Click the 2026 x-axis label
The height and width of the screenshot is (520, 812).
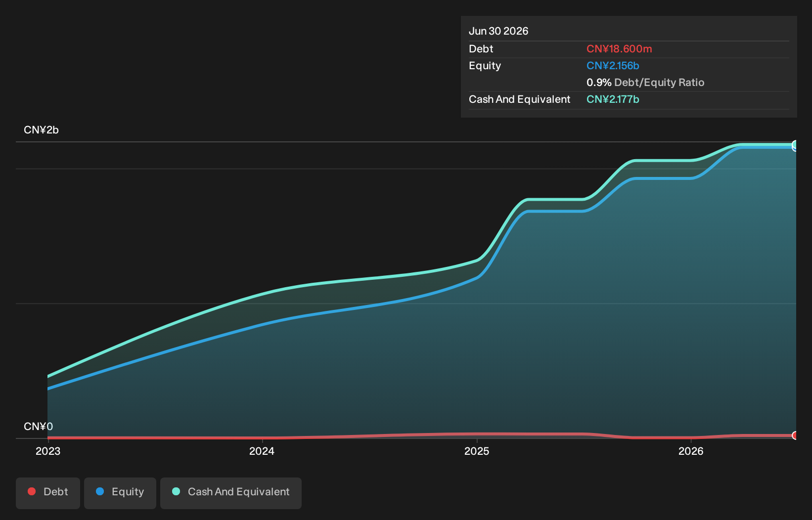coord(691,451)
